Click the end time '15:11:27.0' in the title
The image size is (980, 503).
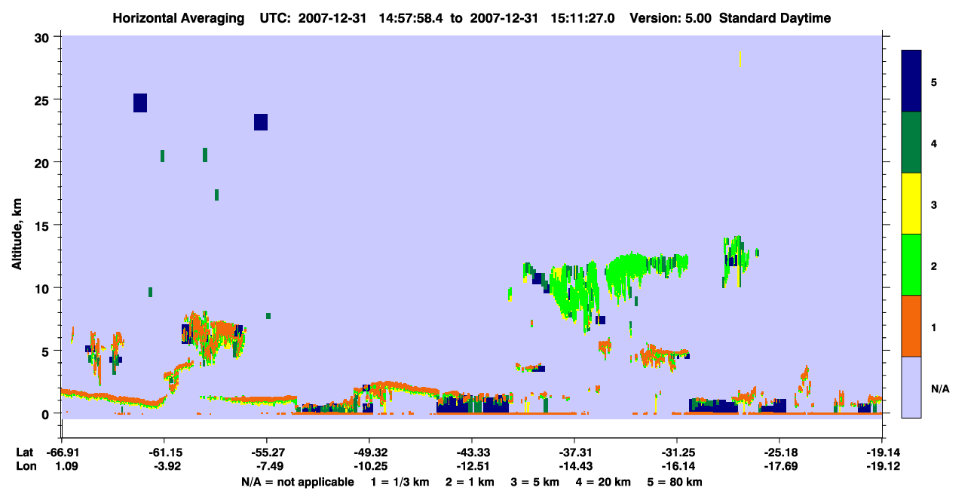[x=584, y=18]
